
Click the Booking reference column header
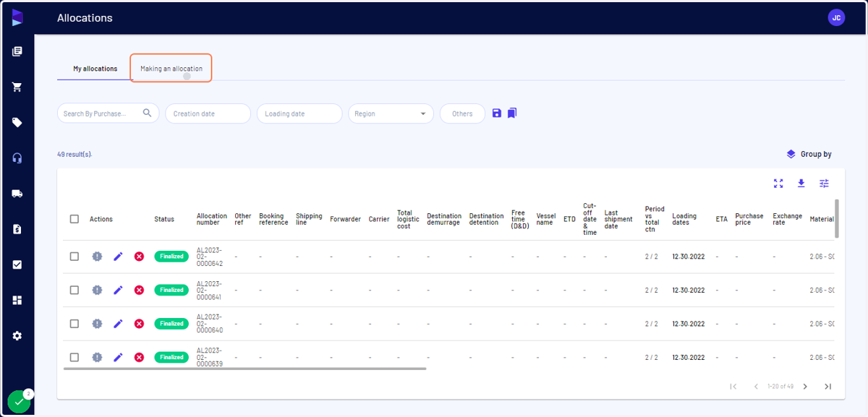point(273,219)
